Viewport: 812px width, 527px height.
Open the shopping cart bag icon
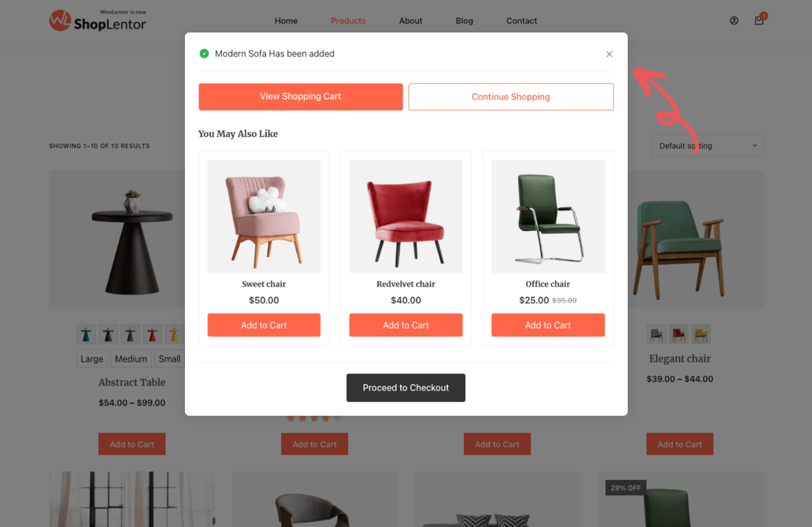click(x=759, y=20)
